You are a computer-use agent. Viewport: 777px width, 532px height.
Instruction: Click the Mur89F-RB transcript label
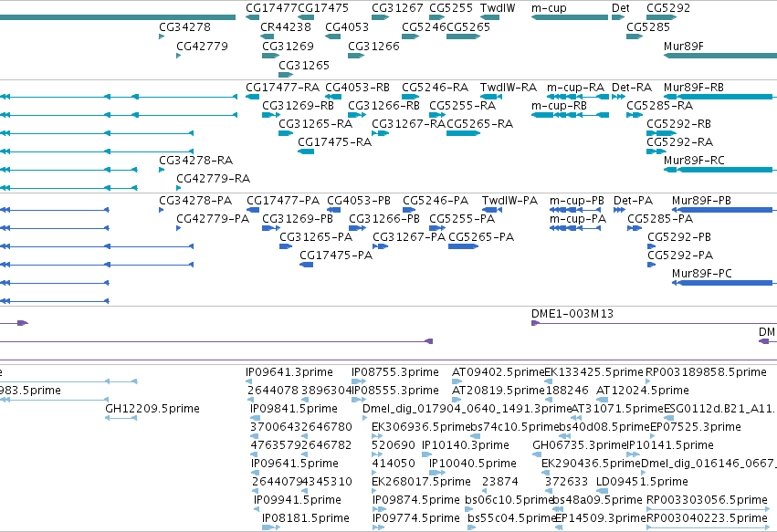tap(694, 88)
